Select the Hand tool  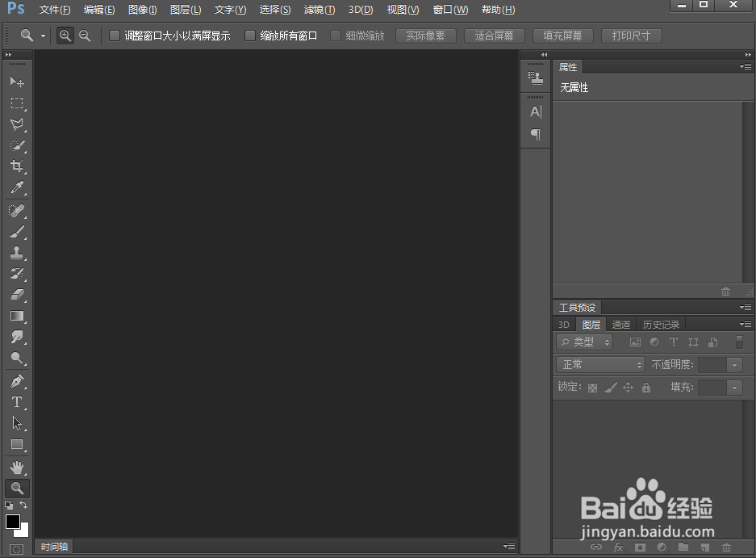(x=17, y=468)
